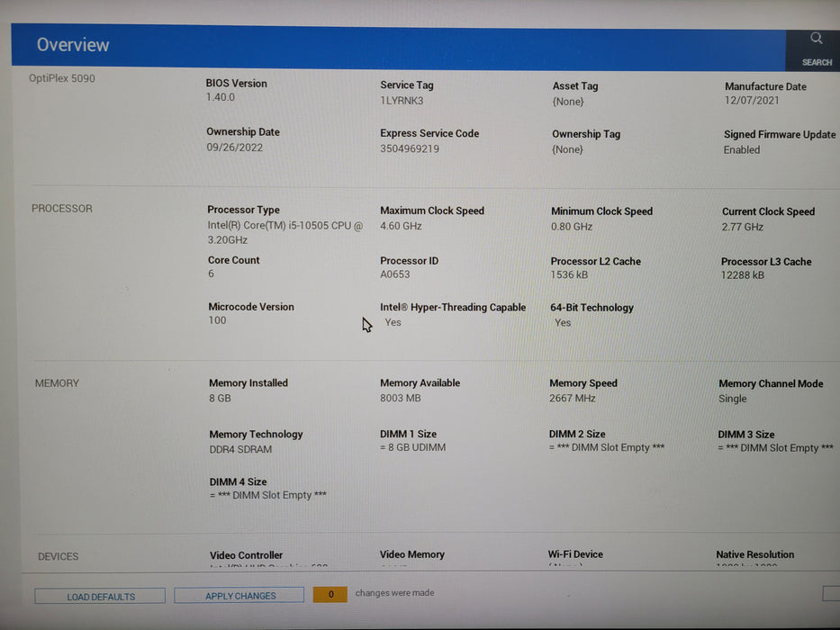The height and width of the screenshot is (630, 840).
Task: Click the Load Defaults button
Action: 100,596
